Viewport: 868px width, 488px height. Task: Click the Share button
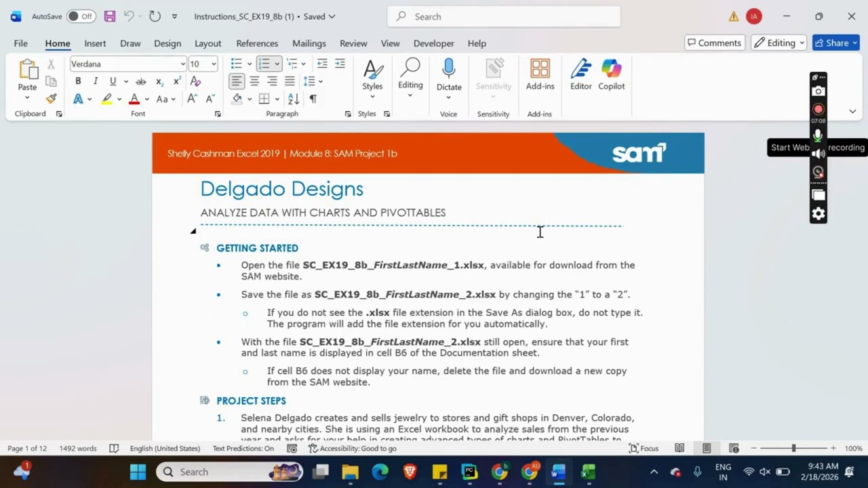pos(836,43)
